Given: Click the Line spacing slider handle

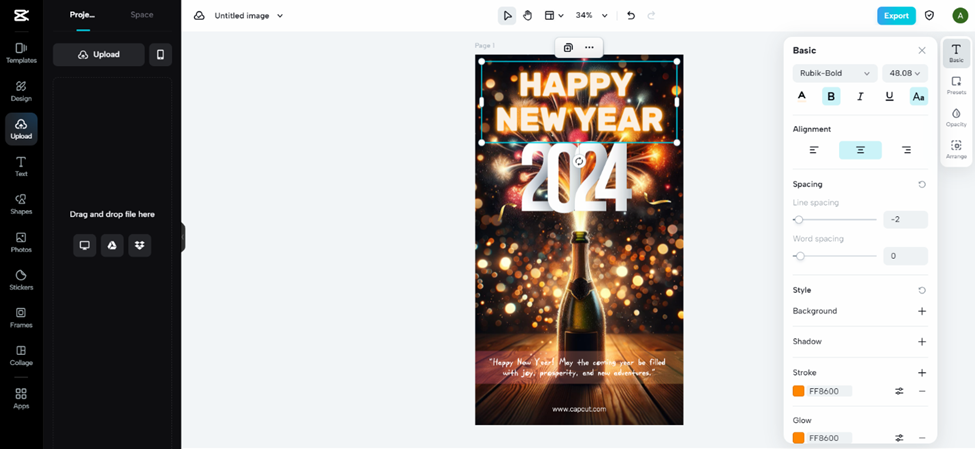Looking at the screenshot, I should point(799,220).
